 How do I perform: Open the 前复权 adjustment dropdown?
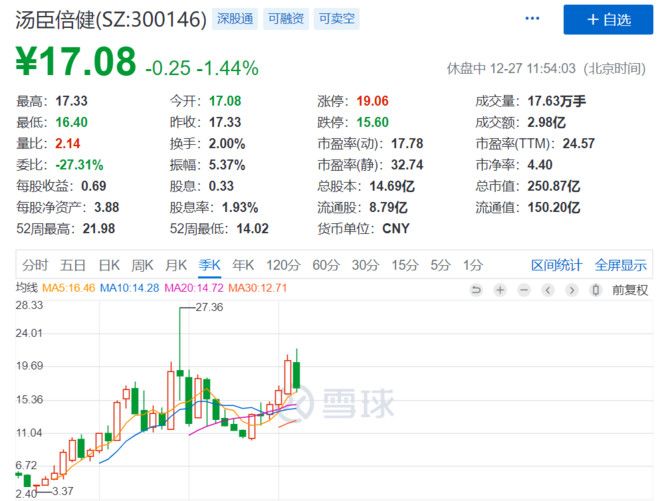pyautogui.click(x=630, y=290)
